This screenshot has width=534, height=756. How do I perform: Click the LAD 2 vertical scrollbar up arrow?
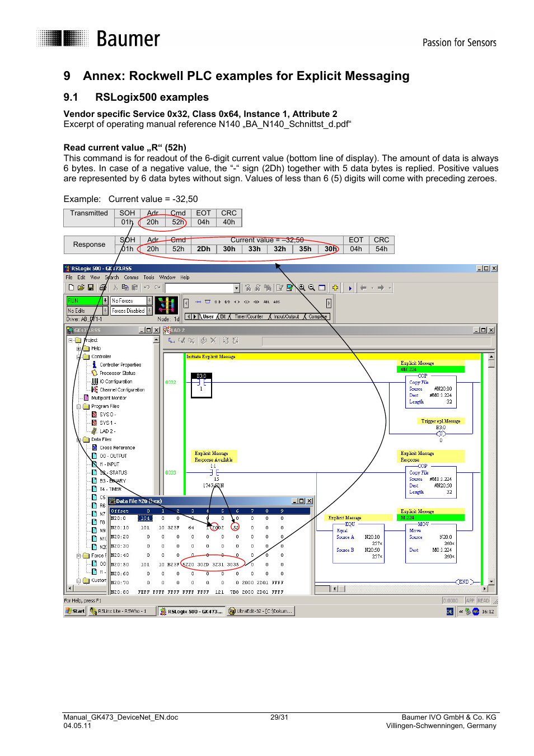(491, 356)
